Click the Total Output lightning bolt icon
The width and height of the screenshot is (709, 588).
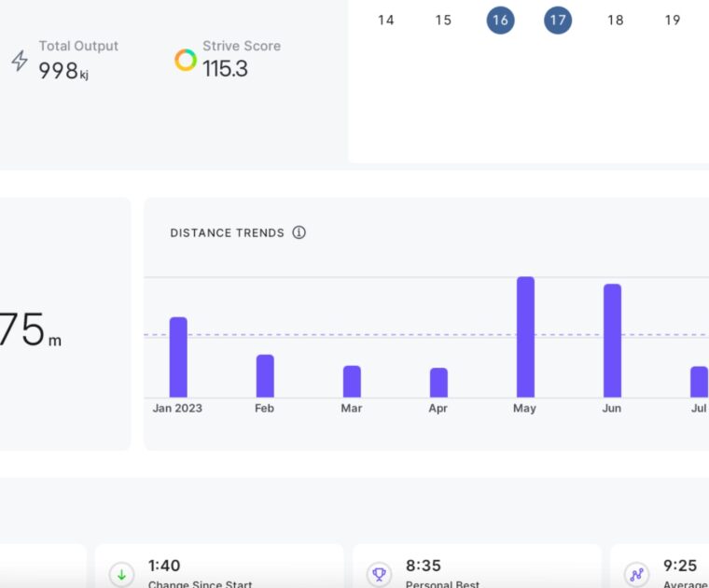(20, 62)
